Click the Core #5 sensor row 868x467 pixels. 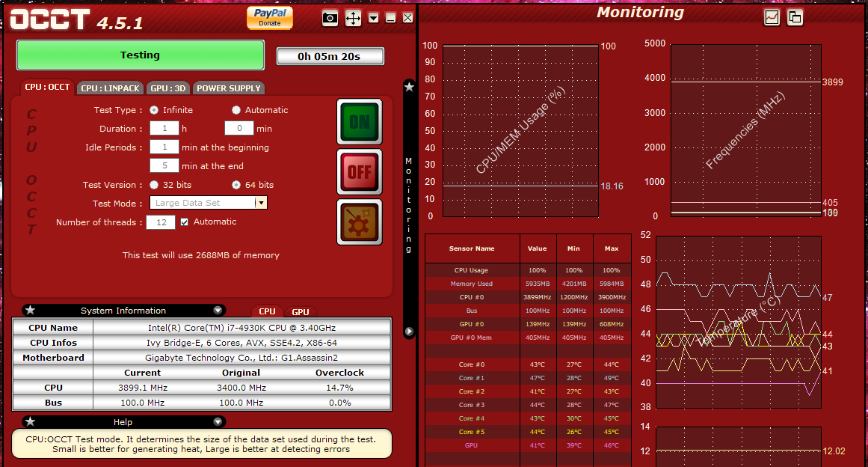coord(528,432)
